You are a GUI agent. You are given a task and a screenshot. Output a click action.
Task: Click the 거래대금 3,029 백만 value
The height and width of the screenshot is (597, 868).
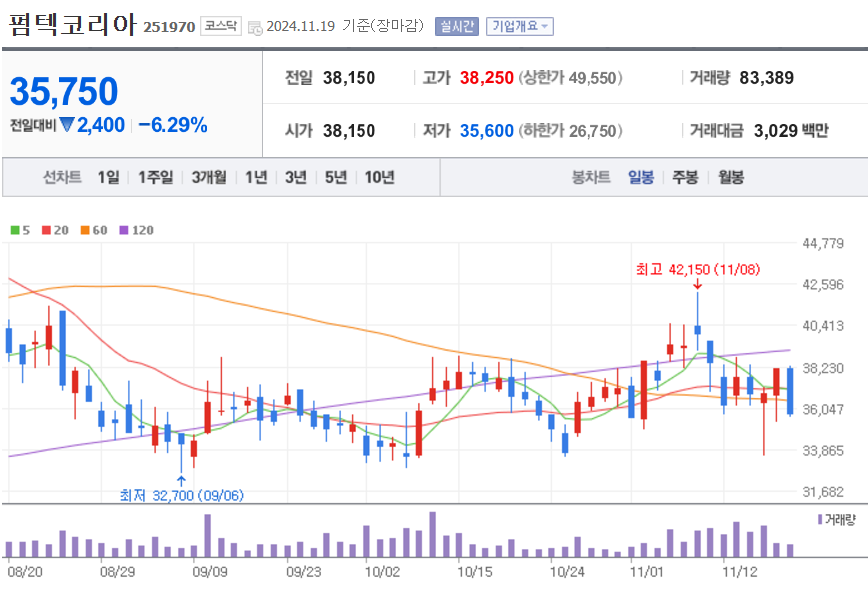pos(791,131)
